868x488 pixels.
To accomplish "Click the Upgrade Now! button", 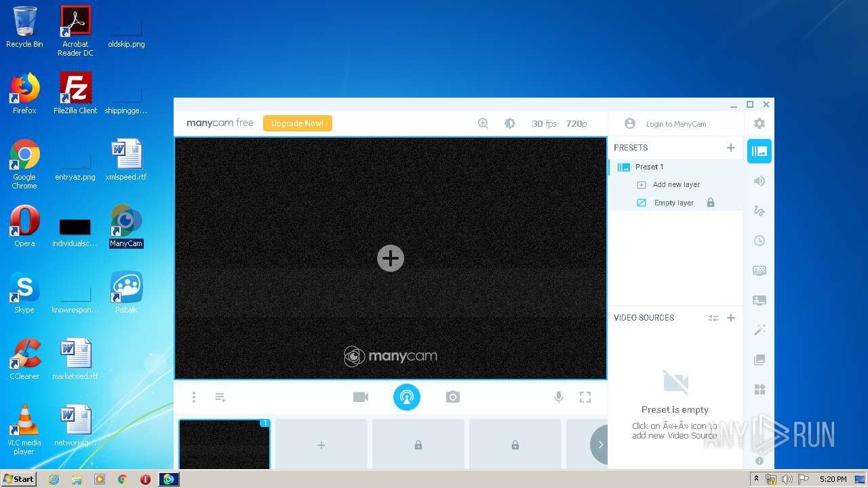I will [x=297, y=123].
